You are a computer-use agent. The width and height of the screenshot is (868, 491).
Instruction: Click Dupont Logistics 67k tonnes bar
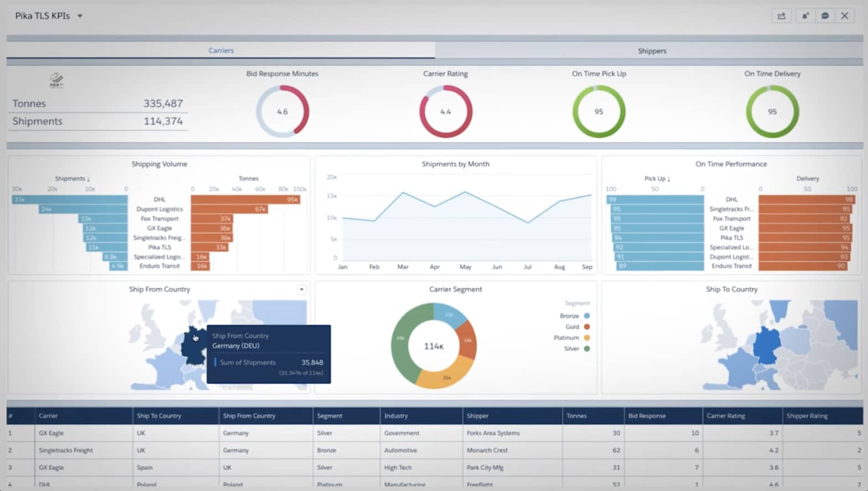[229, 209]
